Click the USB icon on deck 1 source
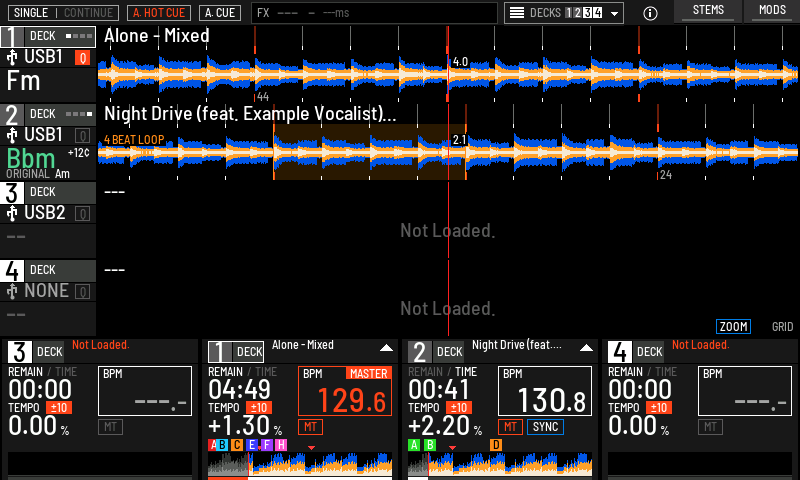800x480 pixels. pos(12,58)
